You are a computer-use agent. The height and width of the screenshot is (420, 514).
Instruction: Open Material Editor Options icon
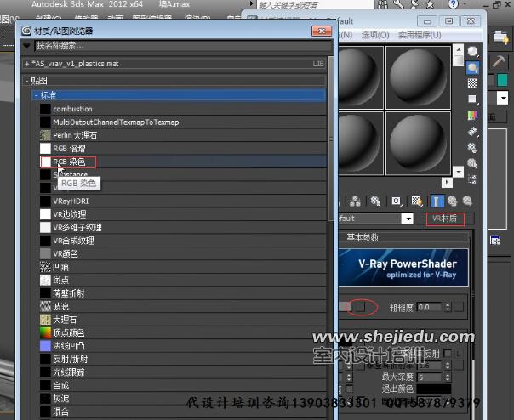coord(472,147)
